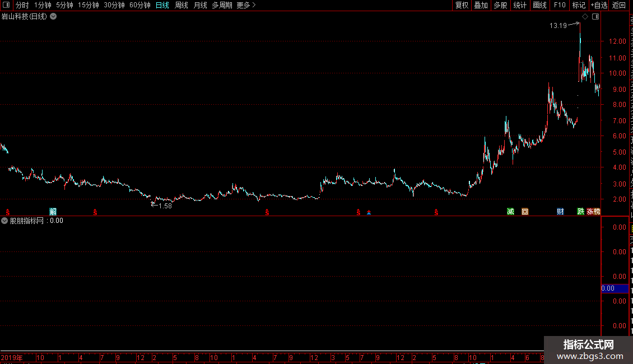This screenshot has height=364, width=633.
Task: Select the 30分钟 period
Action: 114,5
